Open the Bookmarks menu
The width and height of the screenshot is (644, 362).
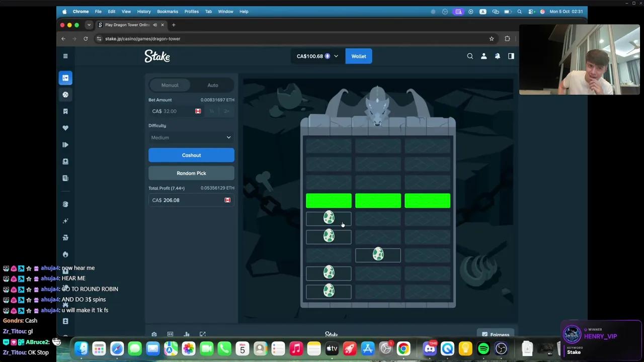[168, 12]
